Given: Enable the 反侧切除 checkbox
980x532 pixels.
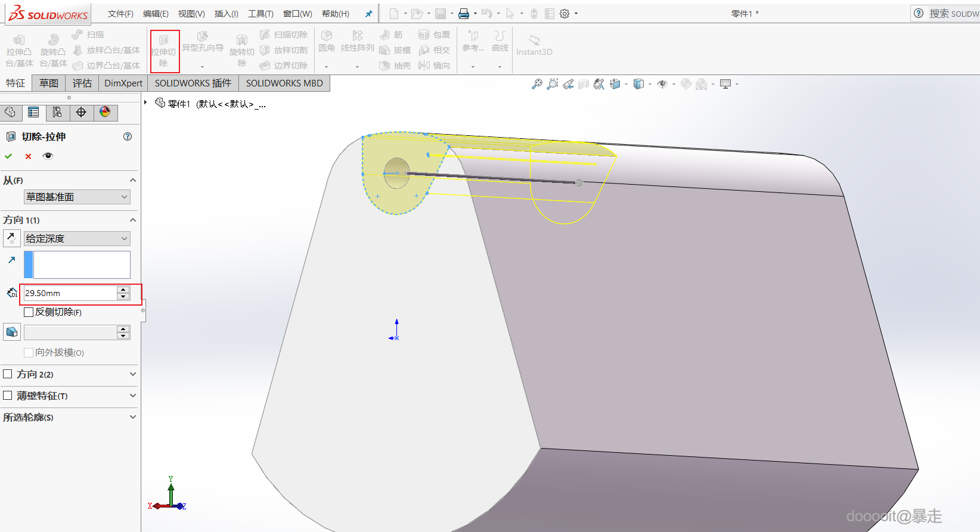Looking at the screenshot, I should coord(29,312).
